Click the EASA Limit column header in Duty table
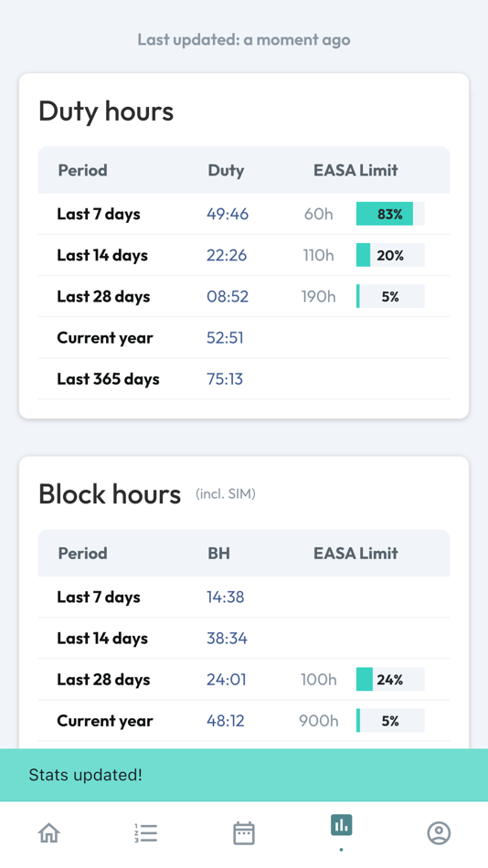Screen dimensions: 488x868 click(355, 170)
